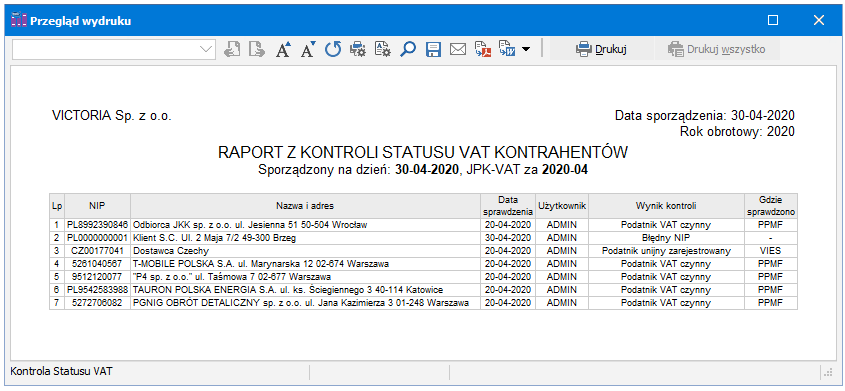
Task: Open print page settings icon
Action: click(x=383, y=50)
